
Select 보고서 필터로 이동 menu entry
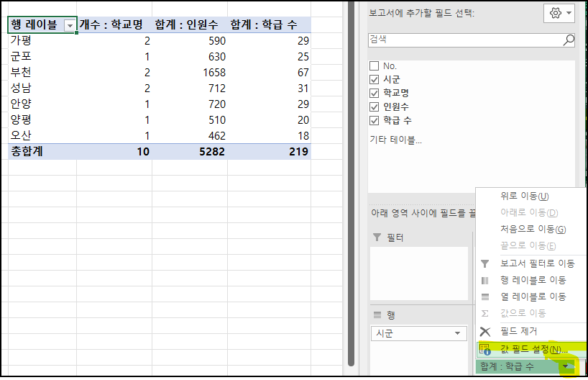tap(537, 263)
